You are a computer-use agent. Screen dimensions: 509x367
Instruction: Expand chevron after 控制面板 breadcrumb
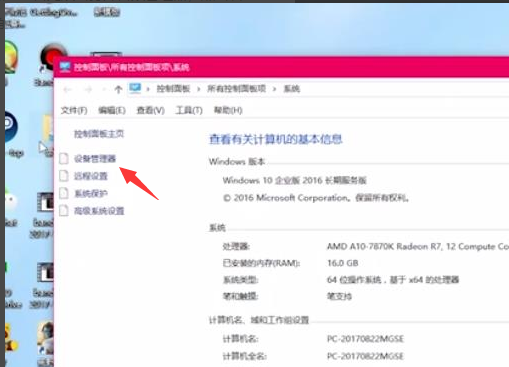pos(199,89)
